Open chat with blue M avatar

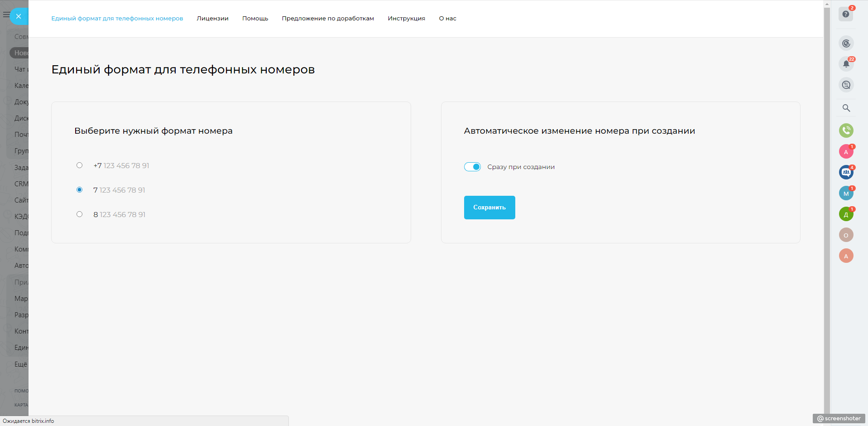(846, 194)
